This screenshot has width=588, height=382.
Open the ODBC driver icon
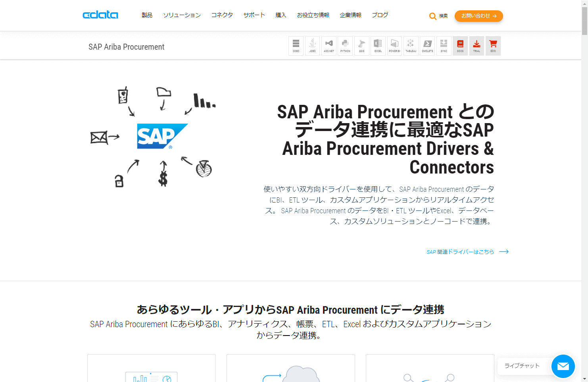coord(296,46)
